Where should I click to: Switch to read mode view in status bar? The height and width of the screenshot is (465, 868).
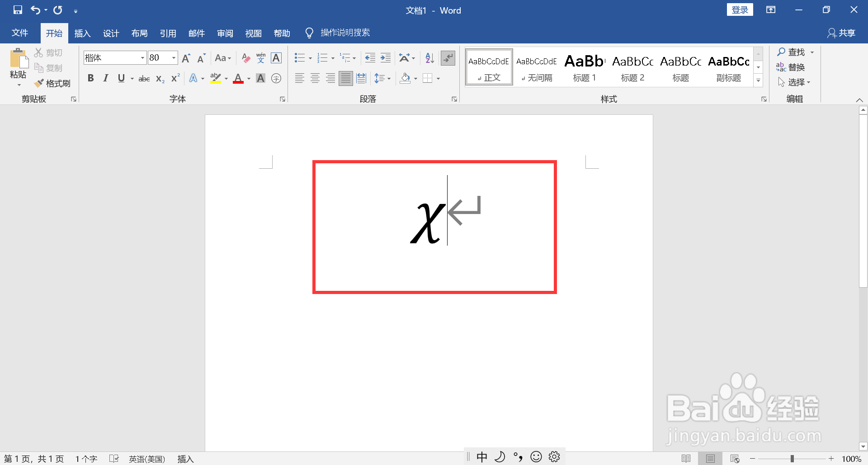686,459
